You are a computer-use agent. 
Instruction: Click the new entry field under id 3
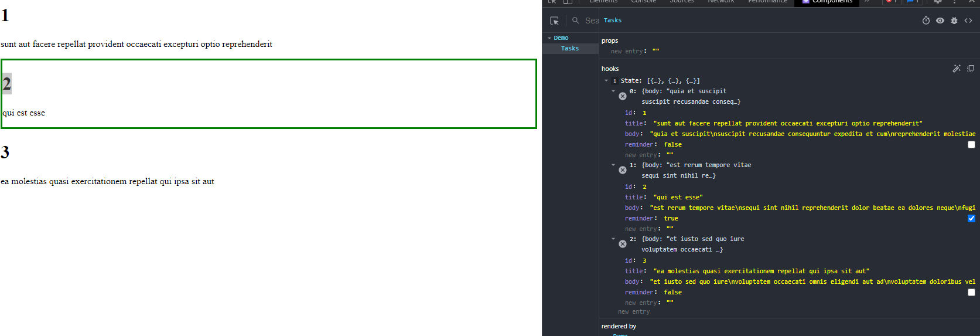tap(642, 303)
